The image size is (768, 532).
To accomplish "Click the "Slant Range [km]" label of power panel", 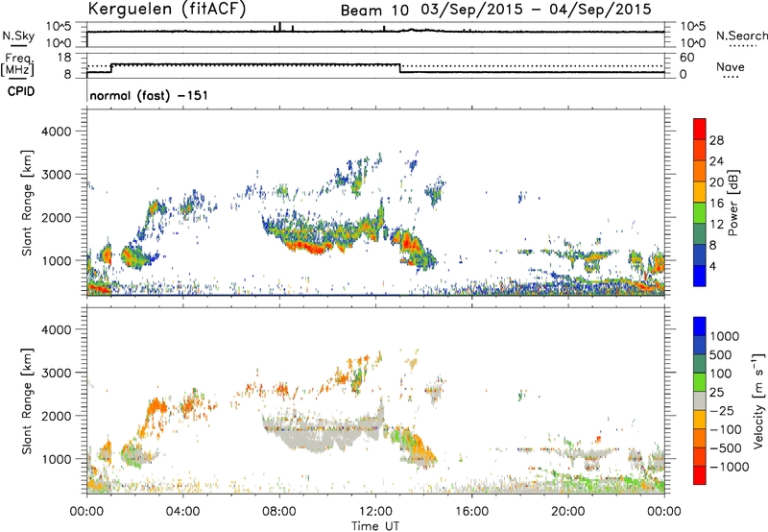I will tap(27, 203).
